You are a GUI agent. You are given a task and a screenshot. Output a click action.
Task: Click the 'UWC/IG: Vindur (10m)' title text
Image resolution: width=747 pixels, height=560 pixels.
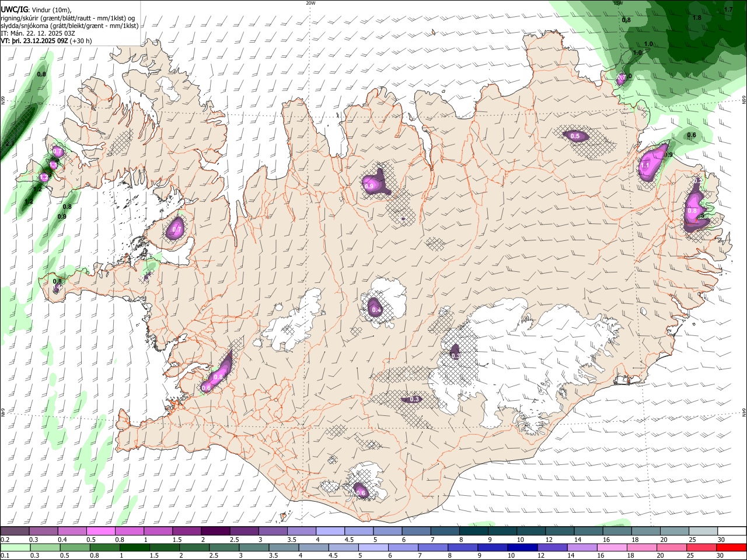pos(35,10)
